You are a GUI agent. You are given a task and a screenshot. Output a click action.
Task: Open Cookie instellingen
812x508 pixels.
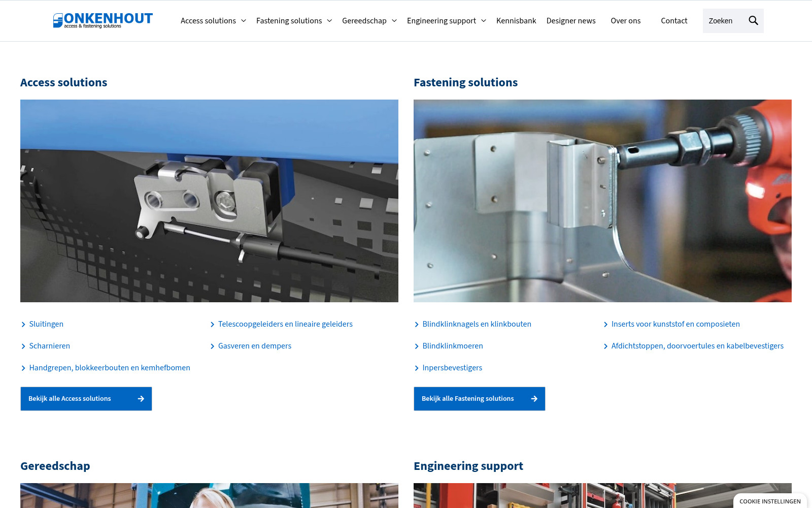coord(770,501)
